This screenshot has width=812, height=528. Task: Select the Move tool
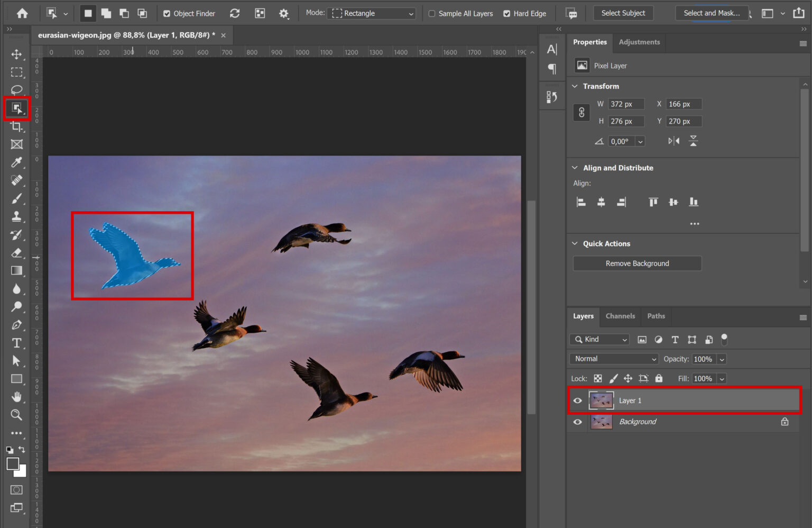pos(16,53)
